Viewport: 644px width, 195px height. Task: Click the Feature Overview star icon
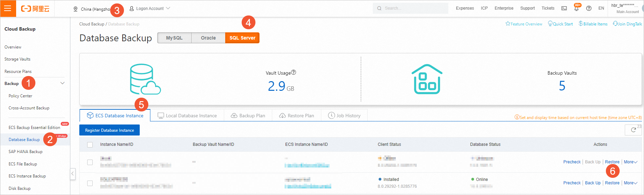click(x=508, y=24)
